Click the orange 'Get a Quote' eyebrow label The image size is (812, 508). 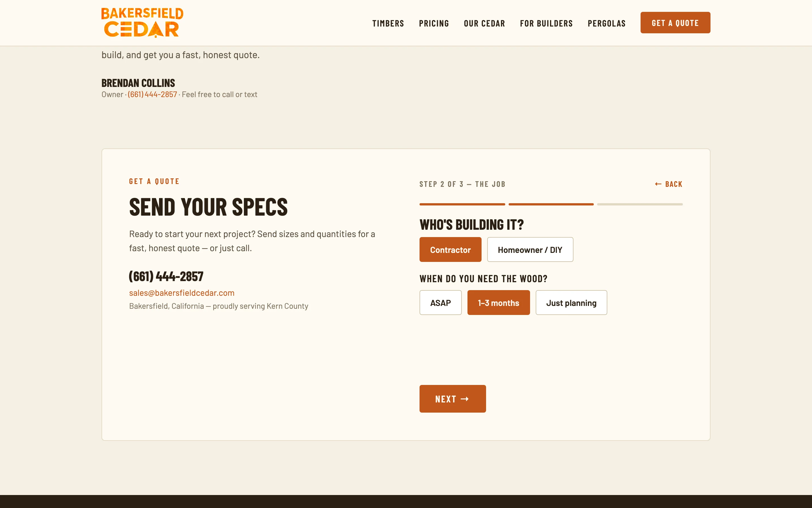coord(154,181)
